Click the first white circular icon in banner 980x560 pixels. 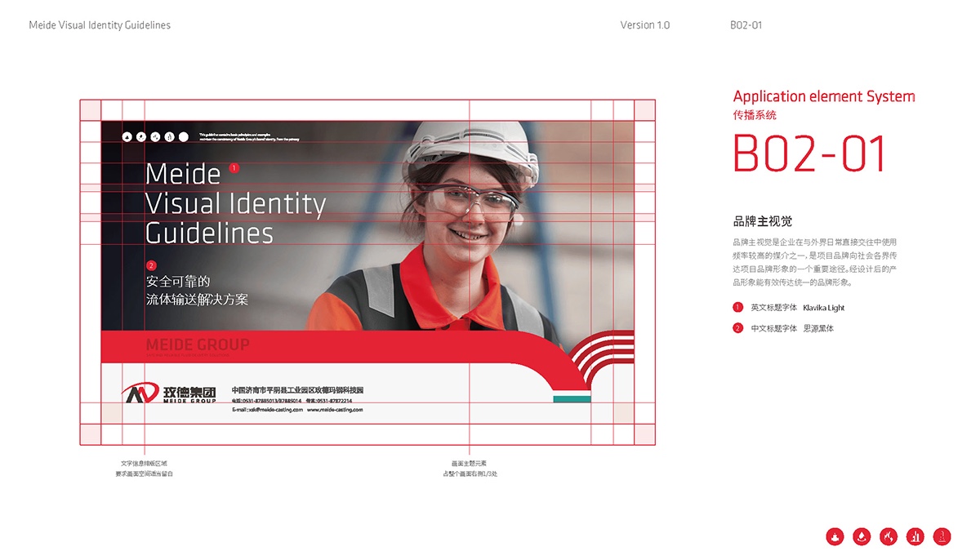[127, 137]
